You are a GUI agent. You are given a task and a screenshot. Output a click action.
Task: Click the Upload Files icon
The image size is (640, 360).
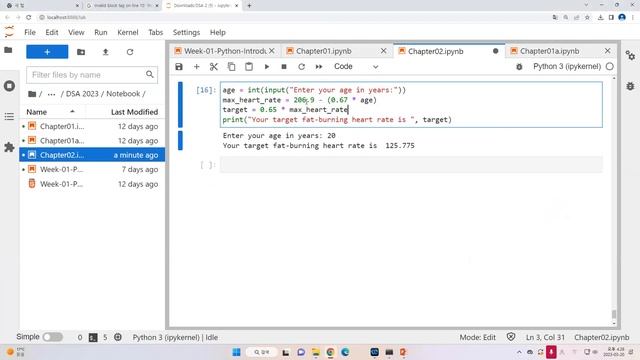(105, 52)
